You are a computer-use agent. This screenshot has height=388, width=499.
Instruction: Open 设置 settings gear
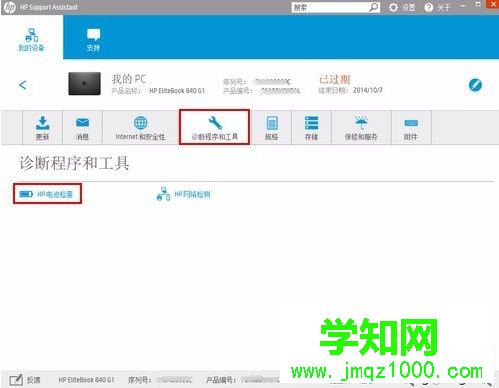click(402, 7)
